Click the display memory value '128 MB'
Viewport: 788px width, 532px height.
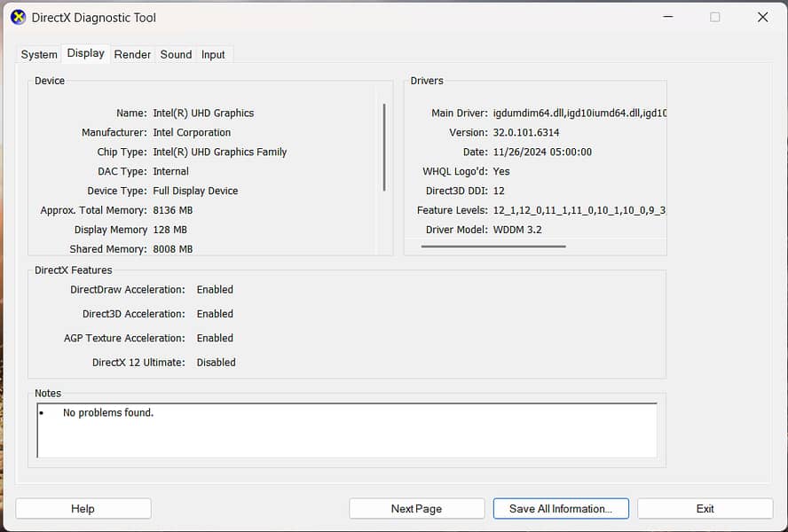coord(169,230)
